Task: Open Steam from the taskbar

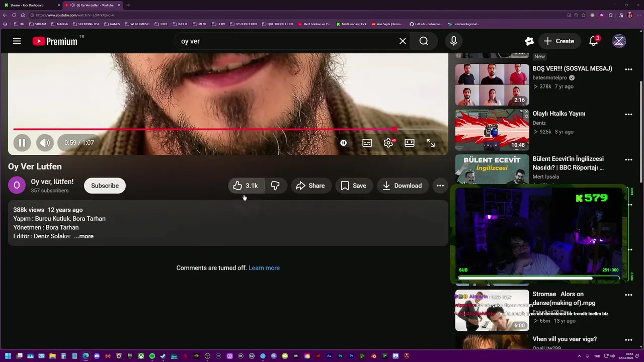Action: 163,356
